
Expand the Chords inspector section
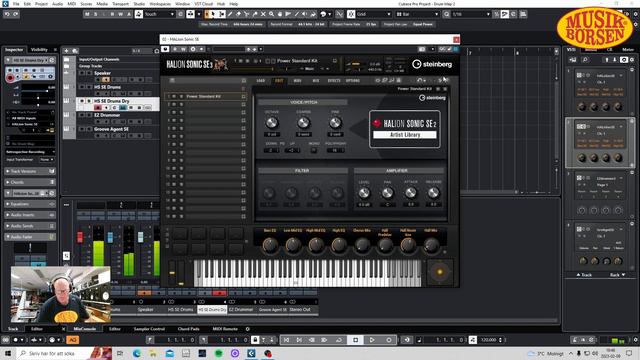click(x=30, y=182)
